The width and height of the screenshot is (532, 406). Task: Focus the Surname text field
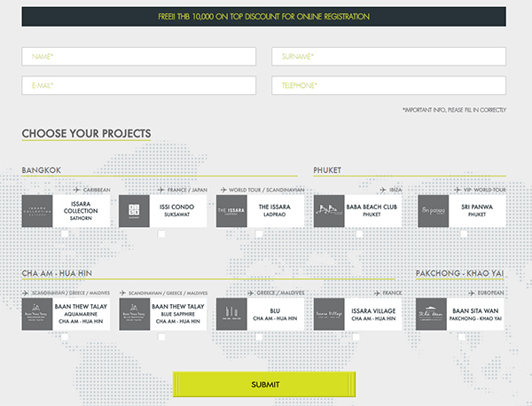coord(388,57)
